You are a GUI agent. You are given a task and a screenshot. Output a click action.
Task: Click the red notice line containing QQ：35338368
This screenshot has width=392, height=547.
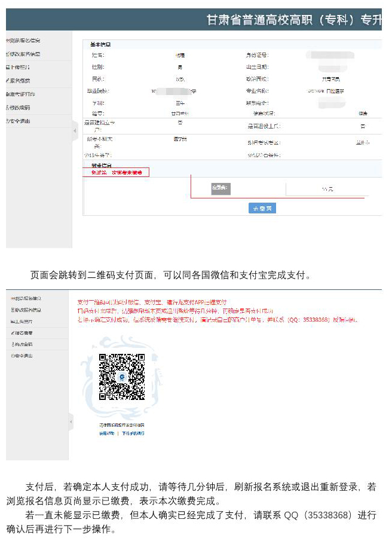tap(218, 320)
